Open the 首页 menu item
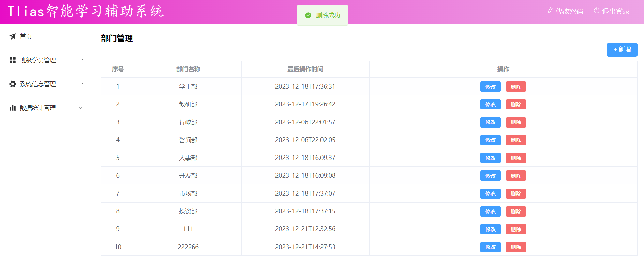Viewport: 644px width, 268px height. coord(46,36)
